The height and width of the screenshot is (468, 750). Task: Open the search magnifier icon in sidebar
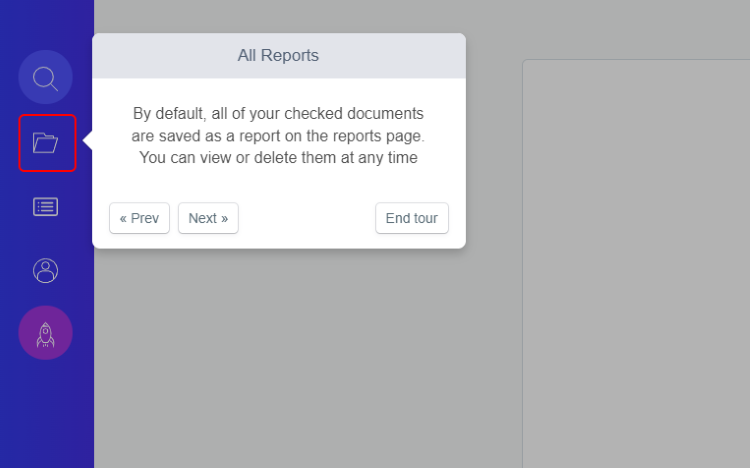point(45,78)
